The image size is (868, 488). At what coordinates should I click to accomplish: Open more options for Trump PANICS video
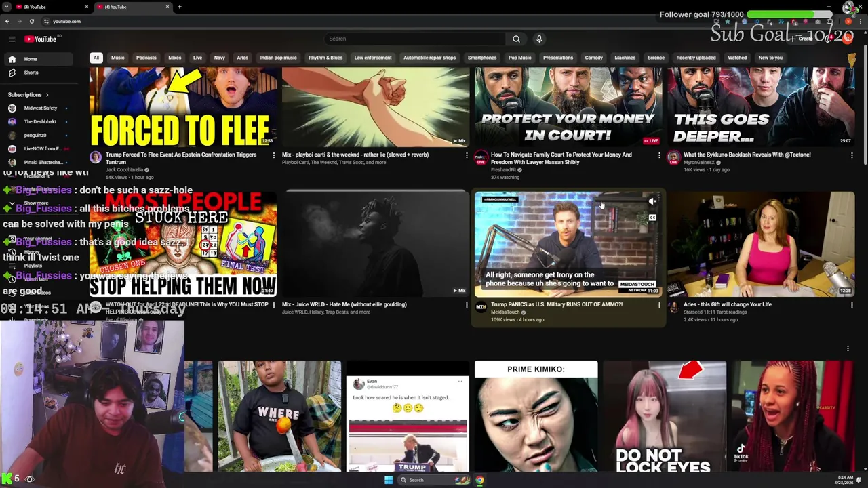pos(659,305)
